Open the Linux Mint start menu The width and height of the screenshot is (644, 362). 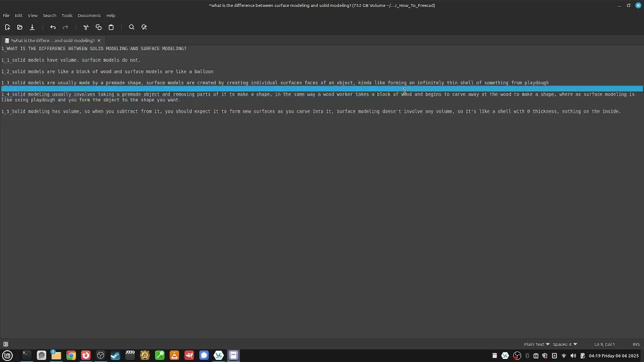[x=8, y=355]
